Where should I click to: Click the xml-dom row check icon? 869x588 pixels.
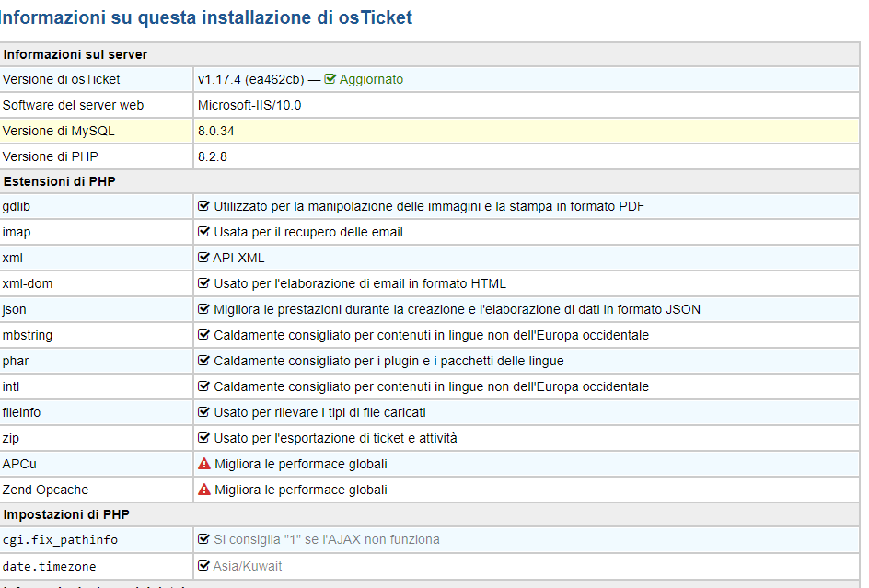pyautogui.click(x=204, y=283)
